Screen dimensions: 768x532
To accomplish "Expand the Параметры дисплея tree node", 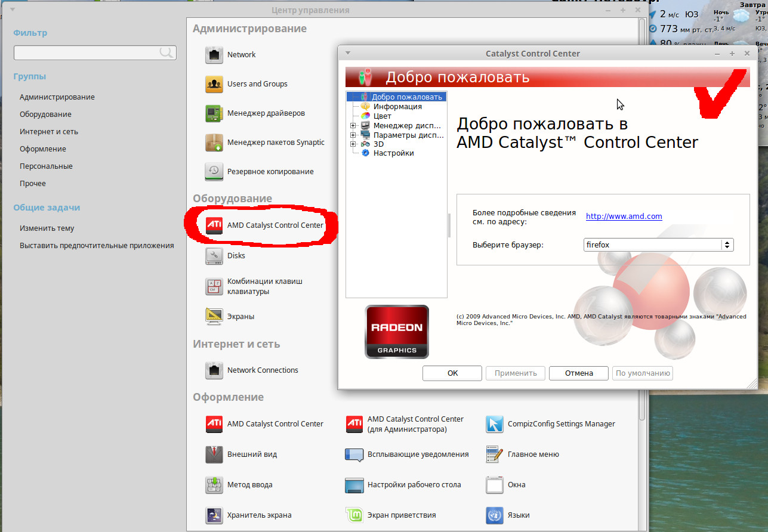I will 353,135.
